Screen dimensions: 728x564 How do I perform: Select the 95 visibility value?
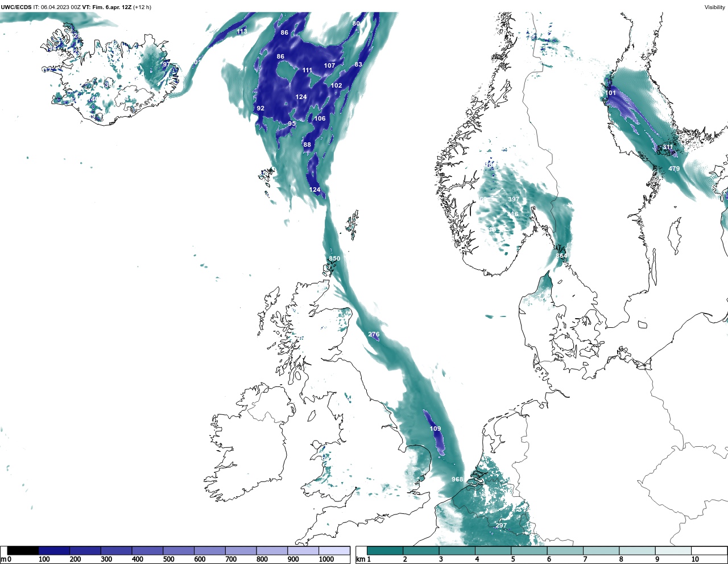[292, 123]
